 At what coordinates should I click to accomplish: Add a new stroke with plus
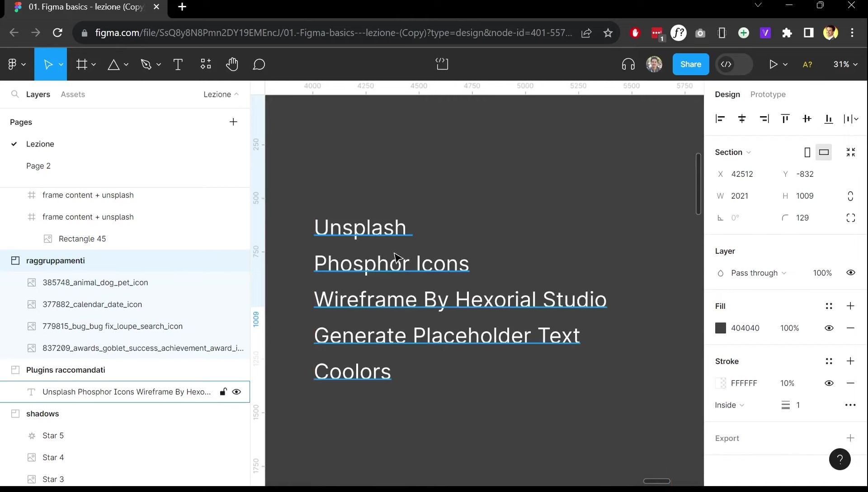pyautogui.click(x=850, y=361)
